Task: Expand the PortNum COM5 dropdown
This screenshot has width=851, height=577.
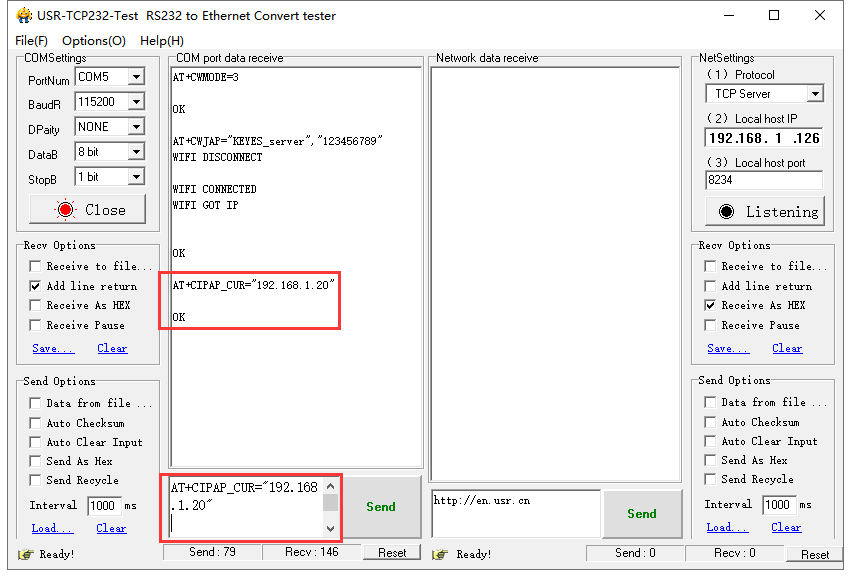Action: tap(136, 77)
